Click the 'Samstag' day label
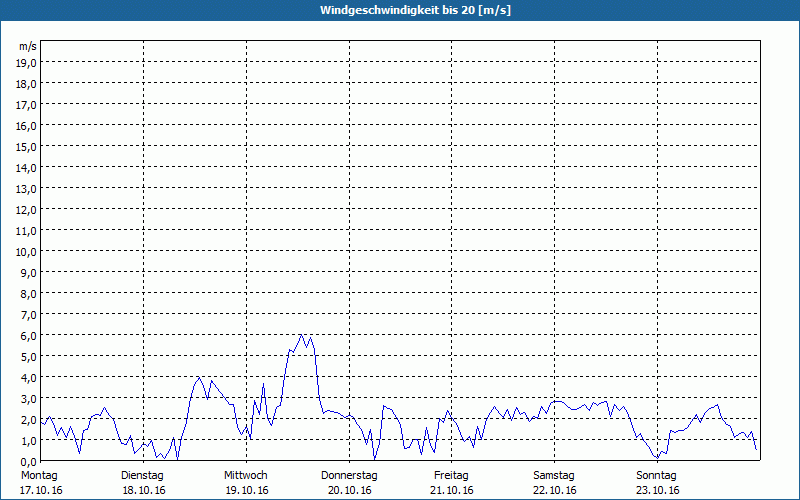Screen dimensions: 800x500 pyautogui.click(x=554, y=475)
